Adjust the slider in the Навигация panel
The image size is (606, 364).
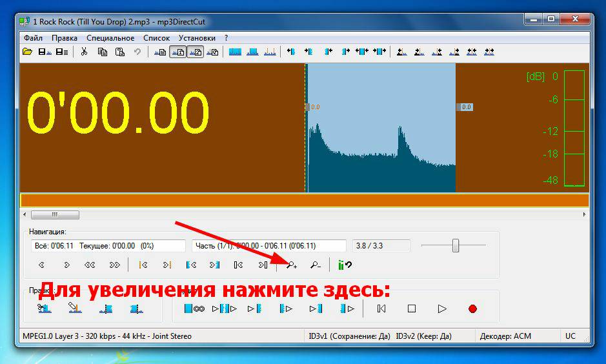click(456, 245)
